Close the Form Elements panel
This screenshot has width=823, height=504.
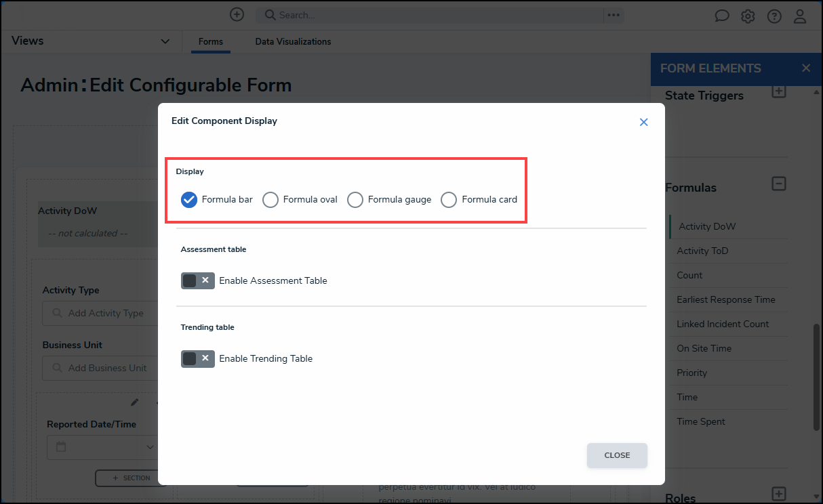[x=806, y=68]
